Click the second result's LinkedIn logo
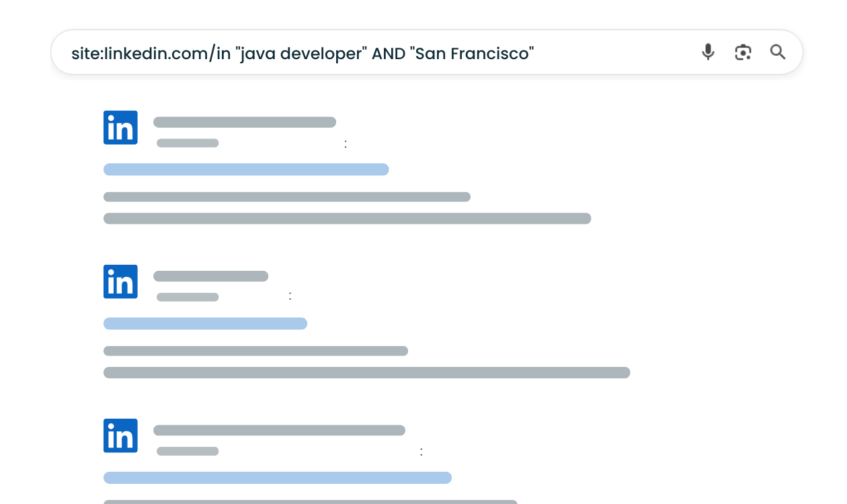This screenshot has width=847, height=504. click(120, 282)
